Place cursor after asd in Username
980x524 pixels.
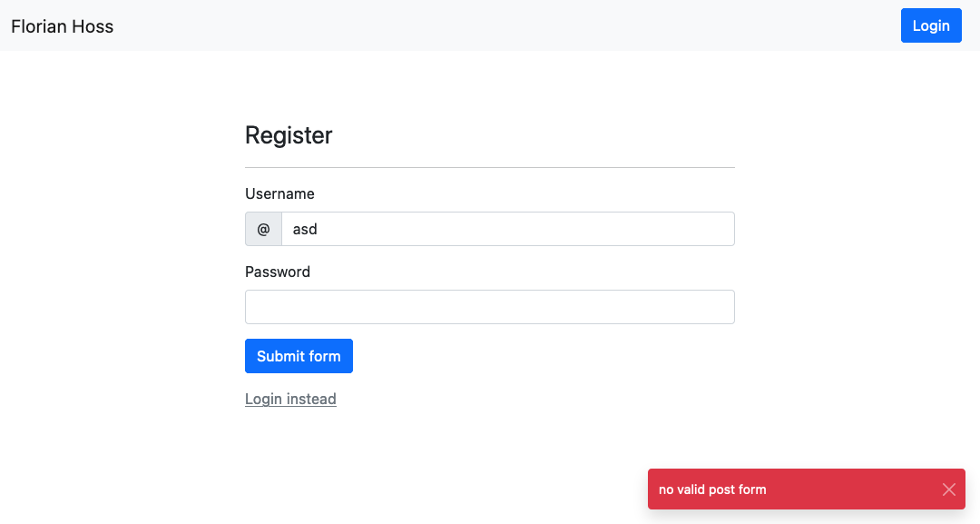(x=318, y=229)
